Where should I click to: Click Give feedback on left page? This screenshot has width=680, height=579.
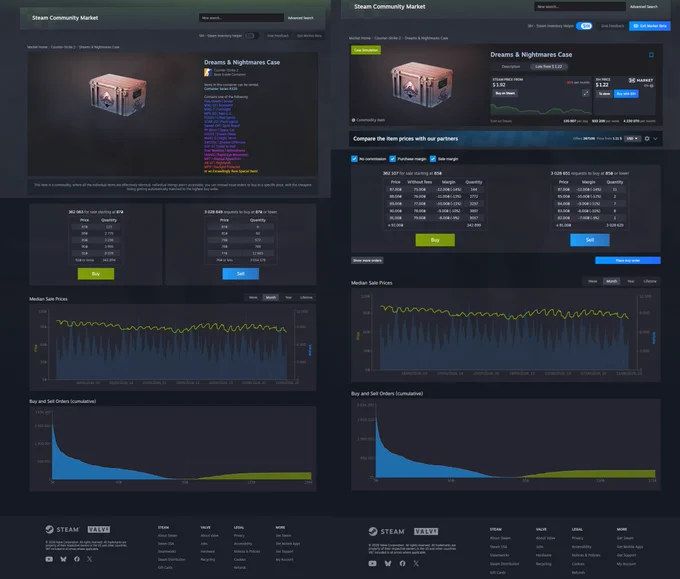pyautogui.click(x=278, y=36)
